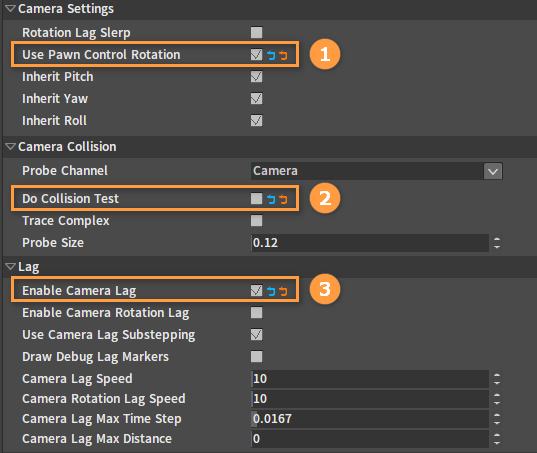
Task: Click the Camera Rotation Lag Speed value field
Action: click(370, 399)
